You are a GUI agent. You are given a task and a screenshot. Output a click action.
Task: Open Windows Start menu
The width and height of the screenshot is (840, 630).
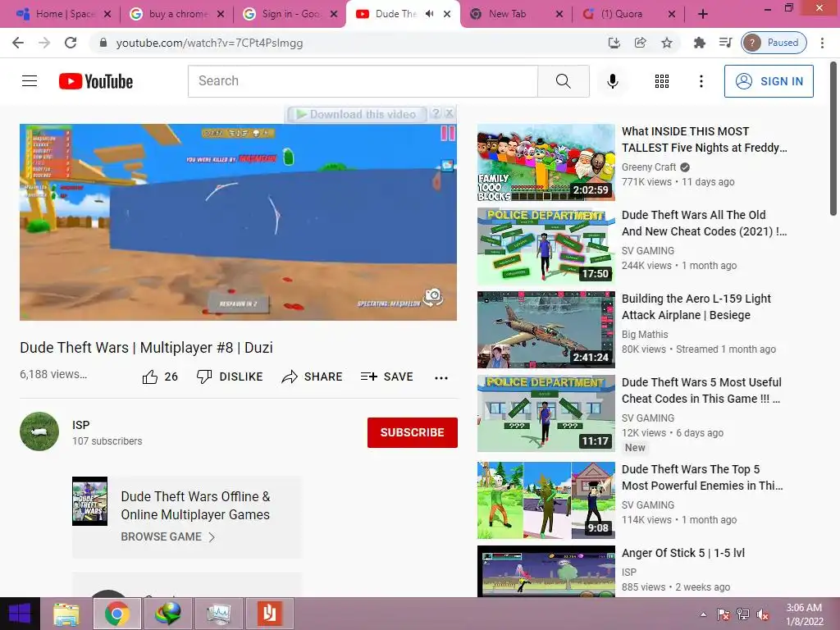tap(20, 614)
